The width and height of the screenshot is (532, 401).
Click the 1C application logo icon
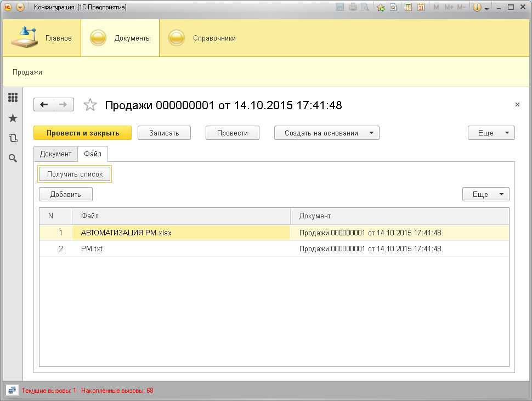coord(8,7)
